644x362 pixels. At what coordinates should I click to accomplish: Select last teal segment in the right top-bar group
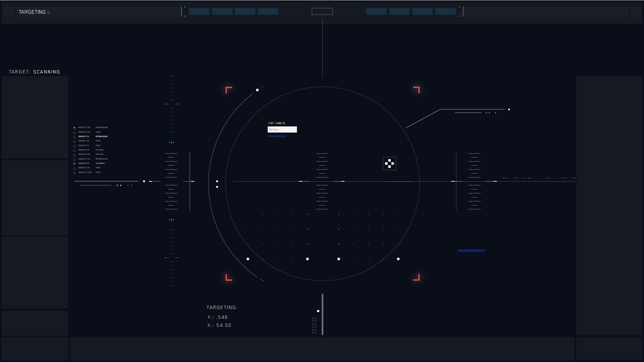(445, 11)
